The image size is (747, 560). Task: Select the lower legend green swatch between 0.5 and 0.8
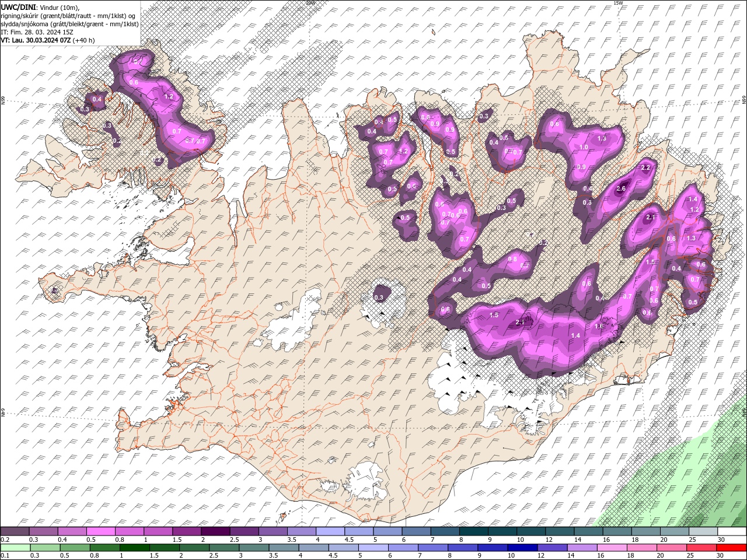[75, 548]
